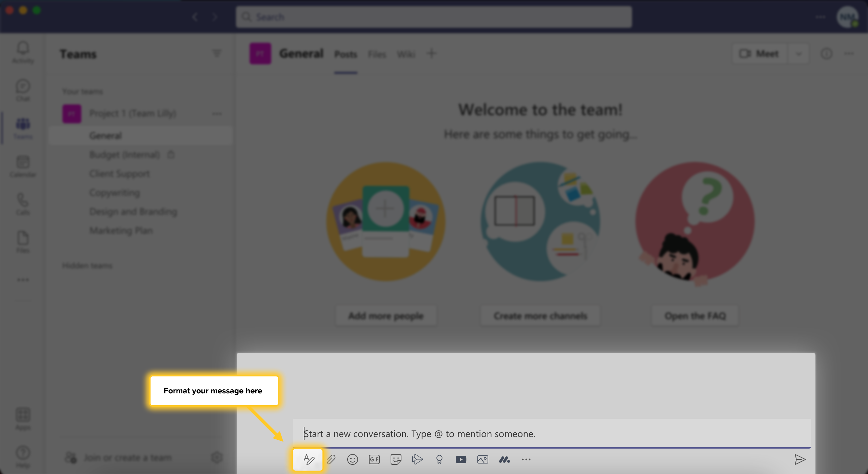Send praise to a teammate

pyautogui.click(x=439, y=459)
